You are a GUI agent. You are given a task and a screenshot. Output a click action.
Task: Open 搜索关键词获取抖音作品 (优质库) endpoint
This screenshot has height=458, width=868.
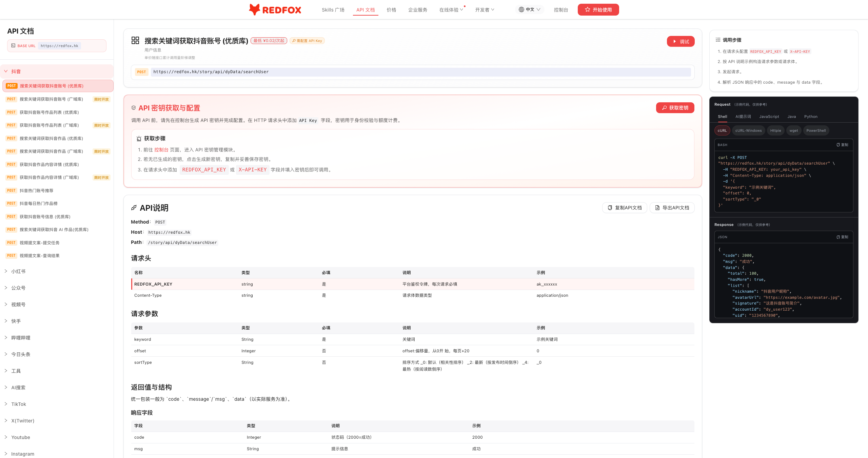tap(58, 138)
